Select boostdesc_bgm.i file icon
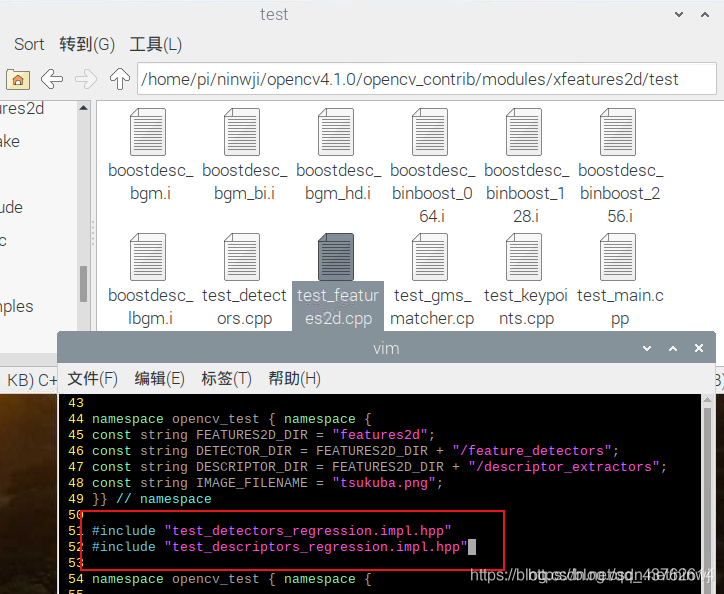 point(148,132)
